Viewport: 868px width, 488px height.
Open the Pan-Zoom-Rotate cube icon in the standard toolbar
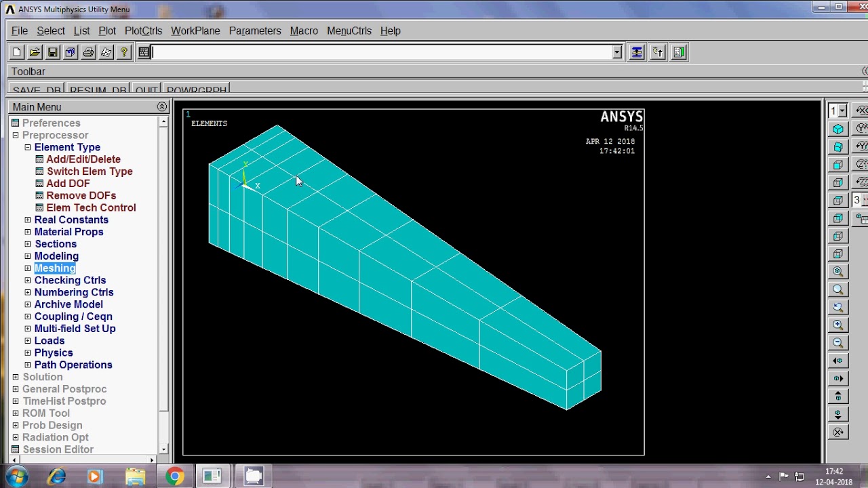[x=70, y=52]
